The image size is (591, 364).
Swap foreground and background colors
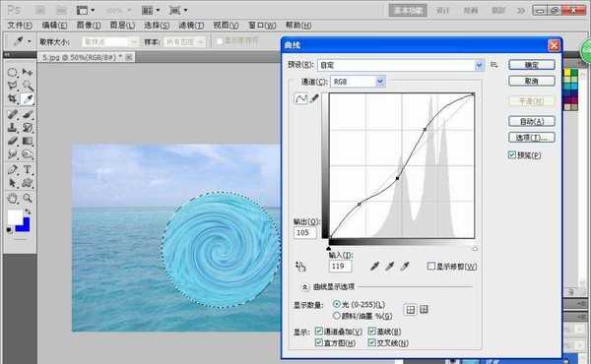(28, 212)
